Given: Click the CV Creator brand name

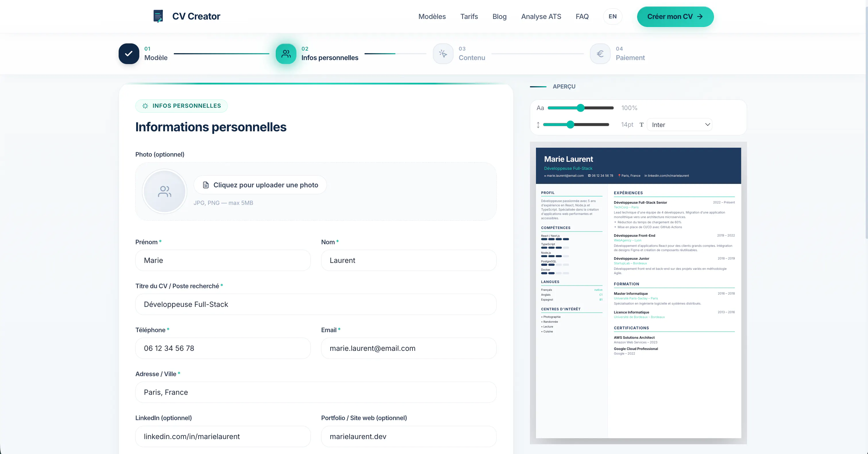Looking at the screenshot, I should coord(196,16).
